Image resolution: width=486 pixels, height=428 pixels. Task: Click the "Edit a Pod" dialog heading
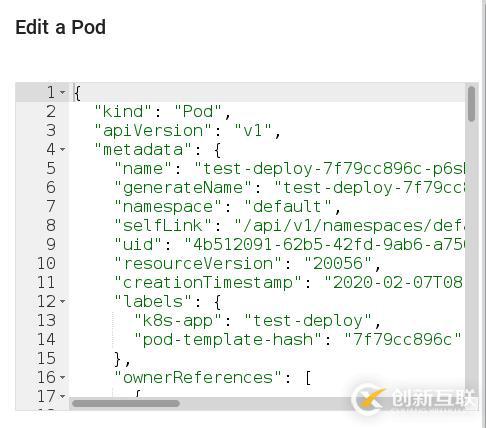click(x=60, y=27)
